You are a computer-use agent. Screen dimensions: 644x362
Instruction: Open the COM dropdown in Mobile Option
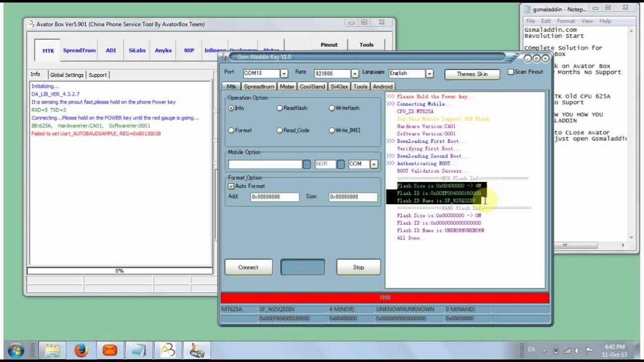374,164
